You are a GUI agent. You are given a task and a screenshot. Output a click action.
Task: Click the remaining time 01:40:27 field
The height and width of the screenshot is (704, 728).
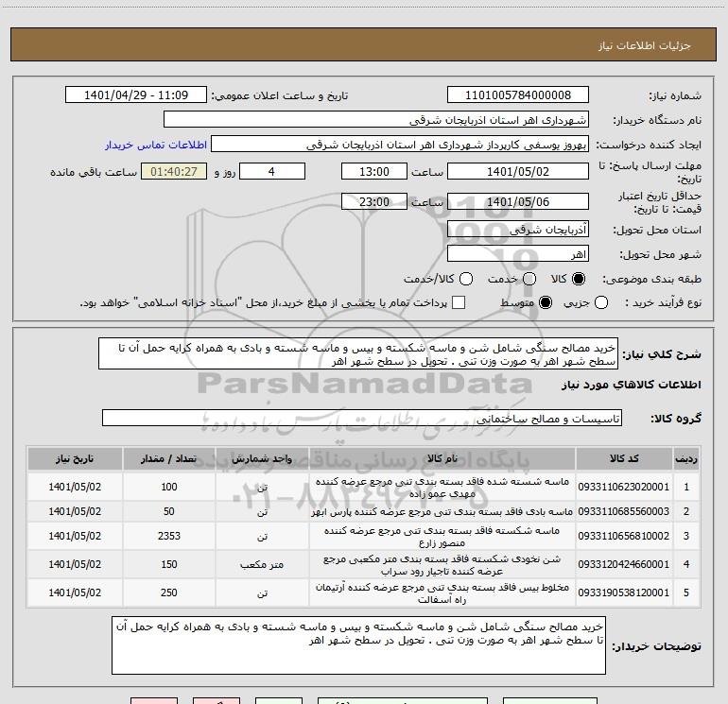click(174, 171)
